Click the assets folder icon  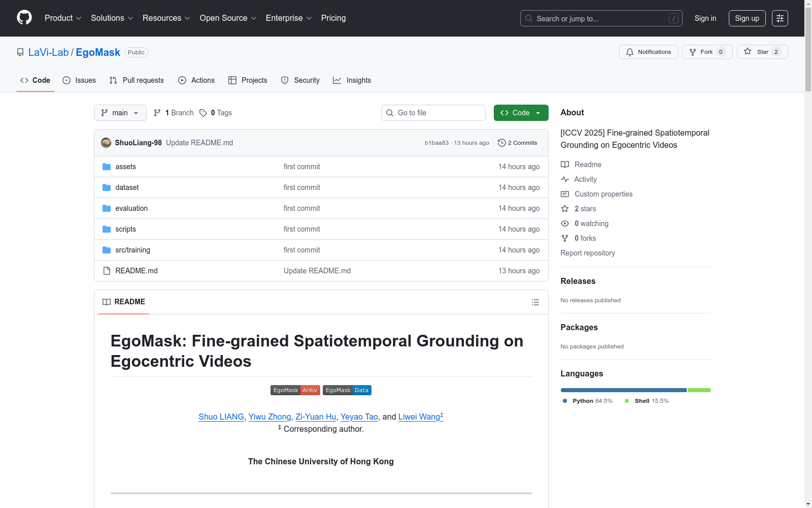tap(107, 167)
